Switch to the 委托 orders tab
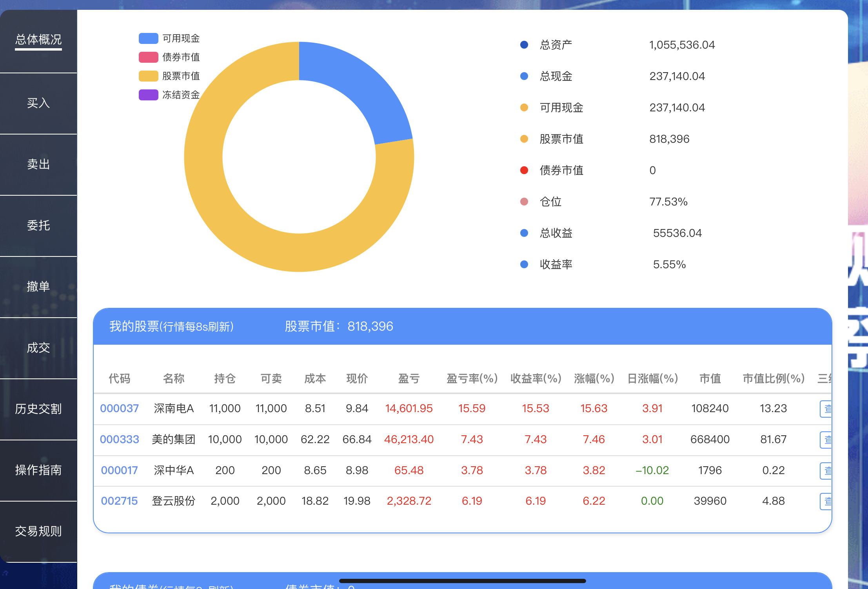The height and width of the screenshot is (589, 868). (38, 225)
